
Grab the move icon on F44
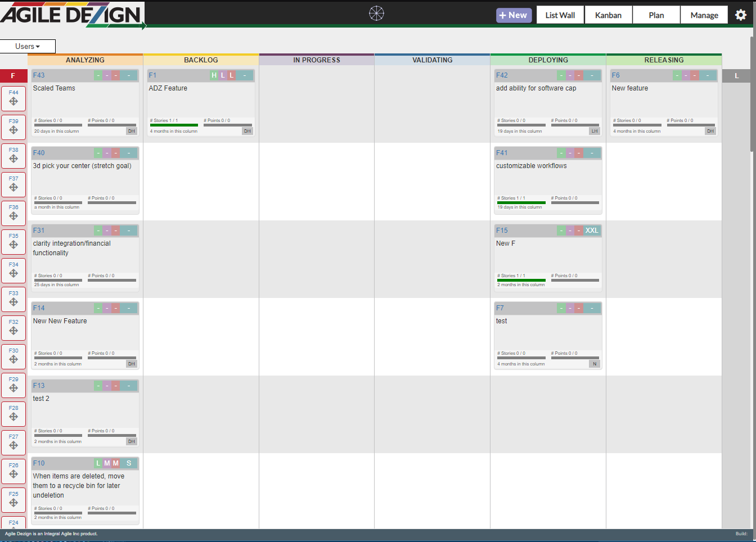click(13, 102)
